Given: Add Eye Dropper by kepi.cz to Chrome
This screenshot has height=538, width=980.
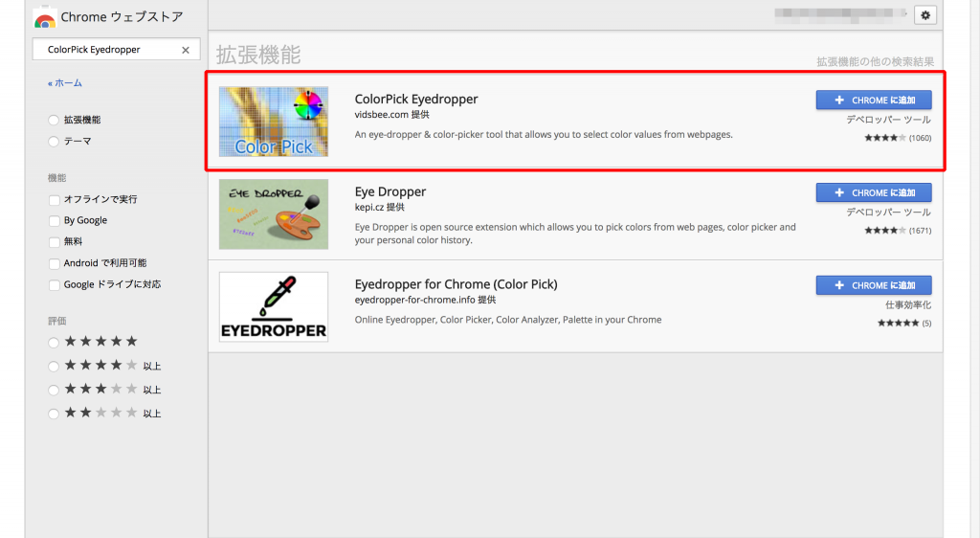Looking at the screenshot, I should pyautogui.click(x=874, y=192).
